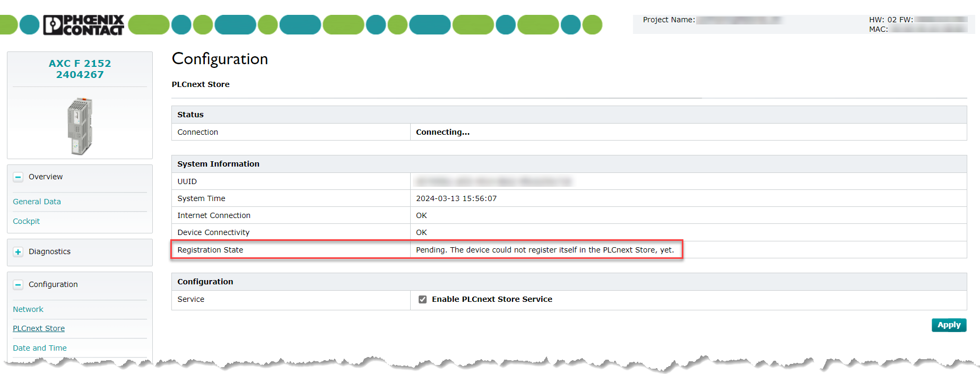The width and height of the screenshot is (980, 374).
Task: Toggle Enable PLCnext Store Service checkbox
Action: click(422, 299)
